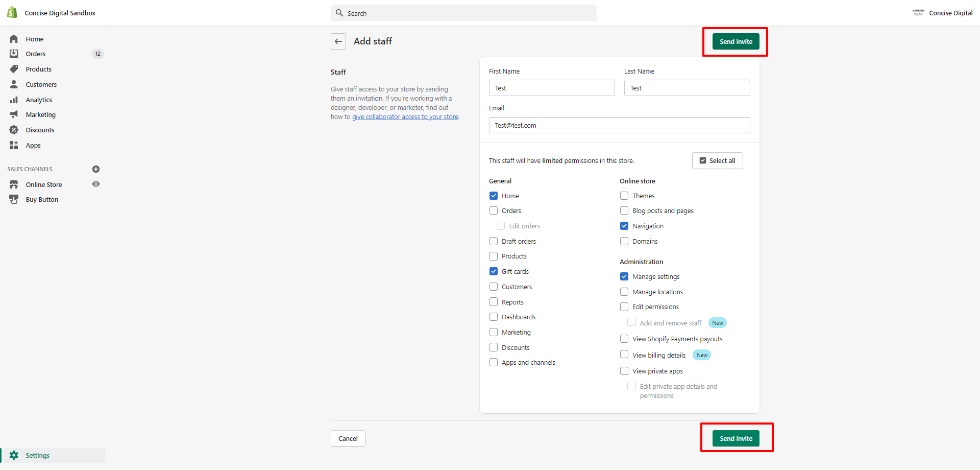Click the back arrow beside Add staff
Image resolution: width=980 pixels, height=470 pixels.
pyautogui.click(x=338, y=41)
